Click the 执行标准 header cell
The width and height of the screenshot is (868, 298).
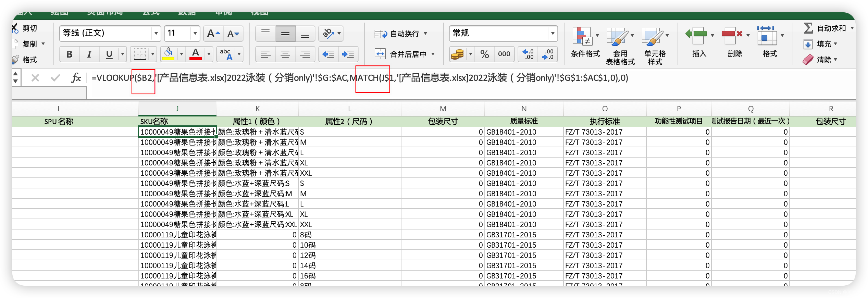click(x=605, y=121)
